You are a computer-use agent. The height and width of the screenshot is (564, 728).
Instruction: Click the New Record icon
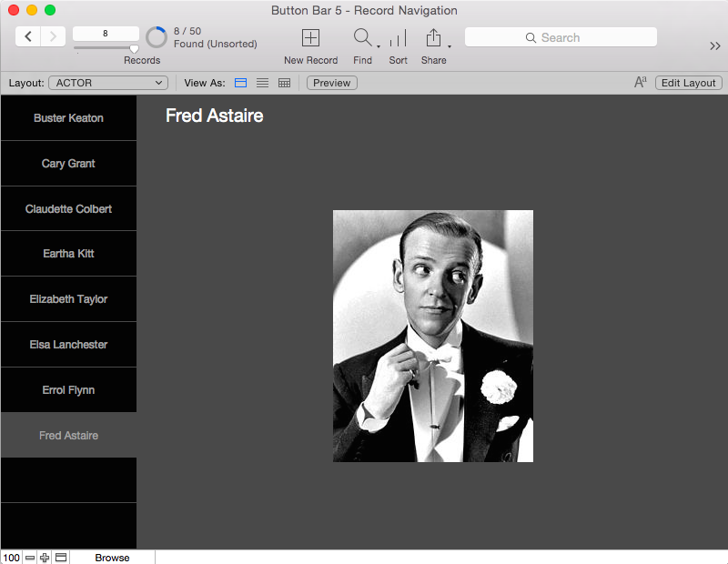310,37
